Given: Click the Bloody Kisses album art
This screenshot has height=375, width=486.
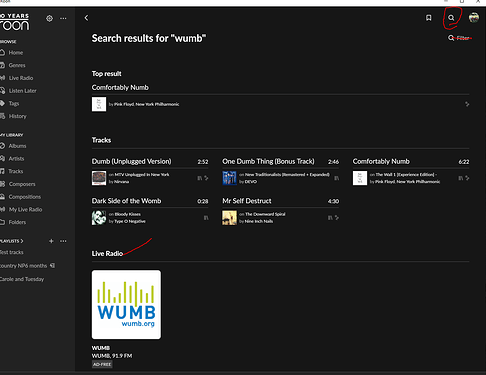Looking at the screenshot, I should click(99, 218).
